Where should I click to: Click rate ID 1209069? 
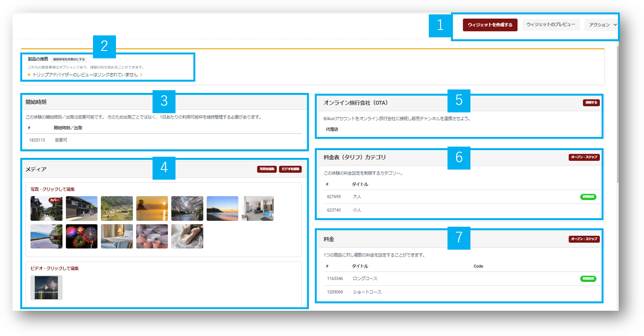tap(335, 292)
